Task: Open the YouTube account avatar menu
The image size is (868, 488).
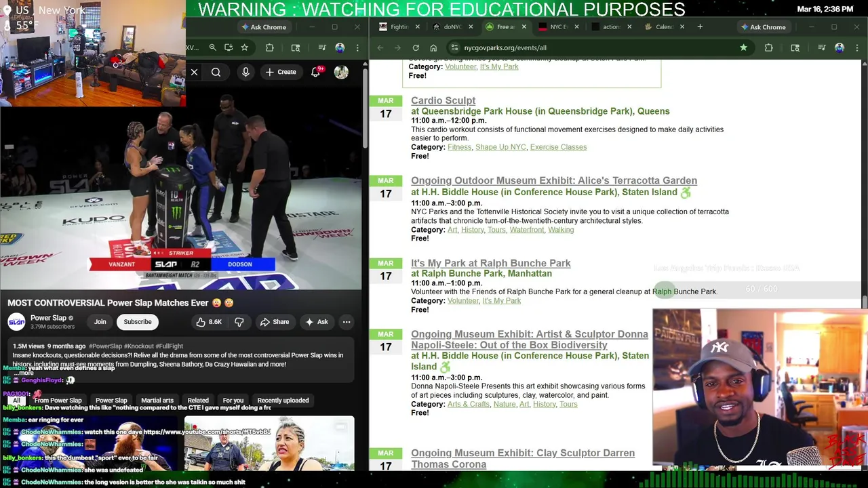Action: pos(341,72)
